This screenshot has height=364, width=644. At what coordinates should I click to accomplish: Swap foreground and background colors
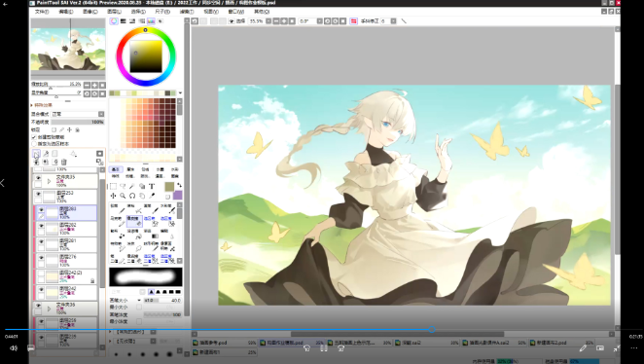pyautogui.click(x=179, y=185)
